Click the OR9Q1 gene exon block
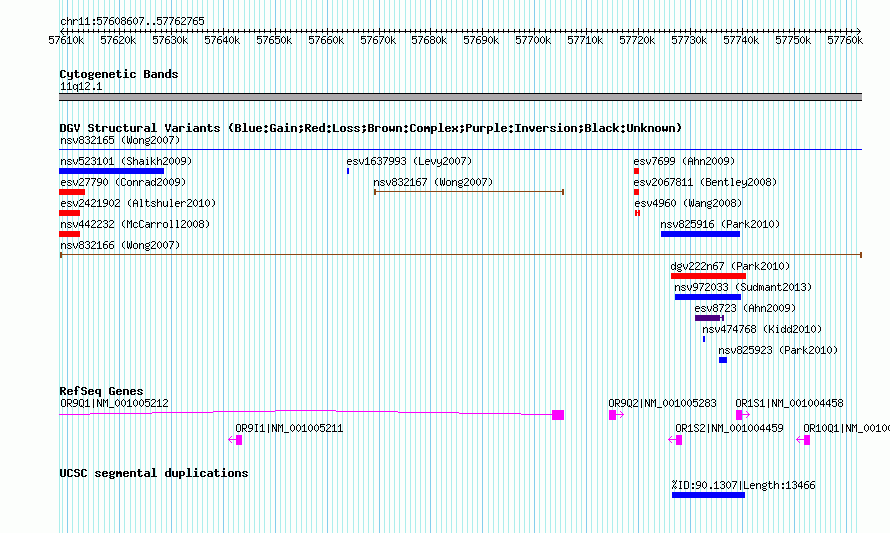The width and height of the screenshot is (890, 533). click(558, 415)
